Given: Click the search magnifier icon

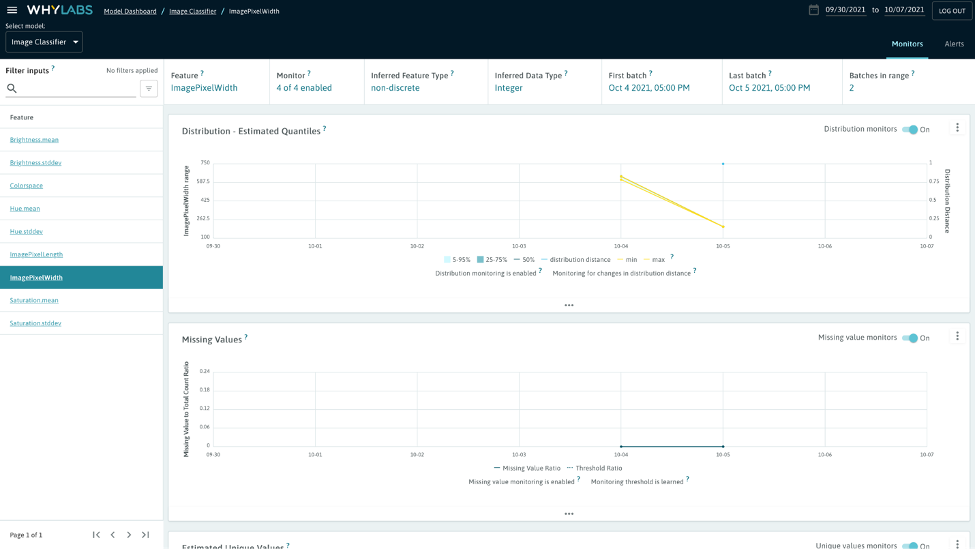Looking at the screenshot, I should click(x=12, y=88).
